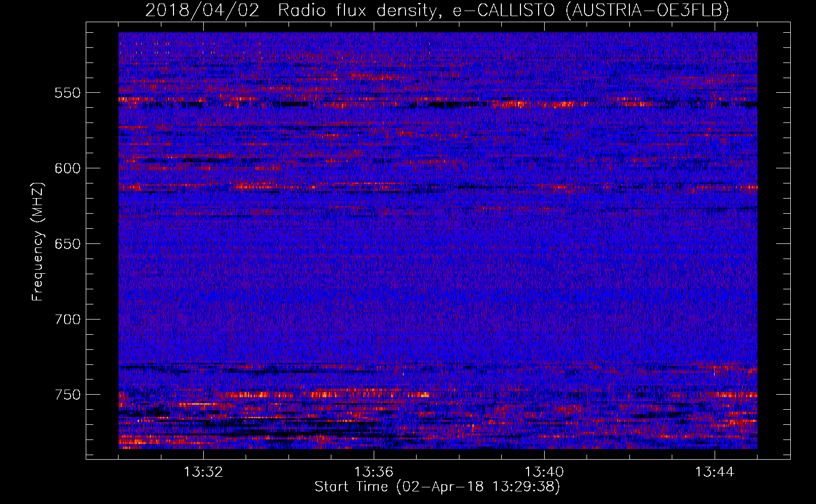The width and height of the screenshot is (816, 504).
Task: Click the 13:40 time axis label
Action: [544, 472]
